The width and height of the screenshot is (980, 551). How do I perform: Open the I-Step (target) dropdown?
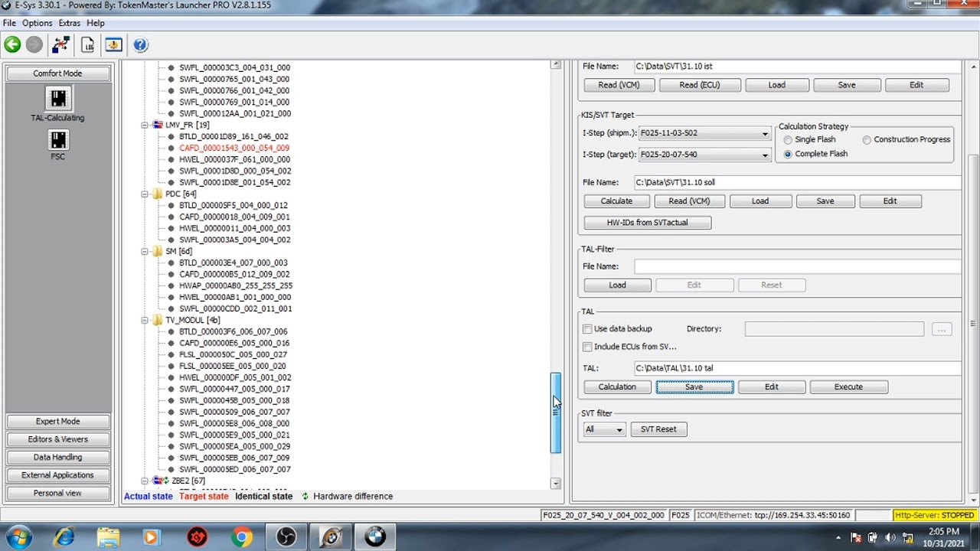[x=764, y=155]
